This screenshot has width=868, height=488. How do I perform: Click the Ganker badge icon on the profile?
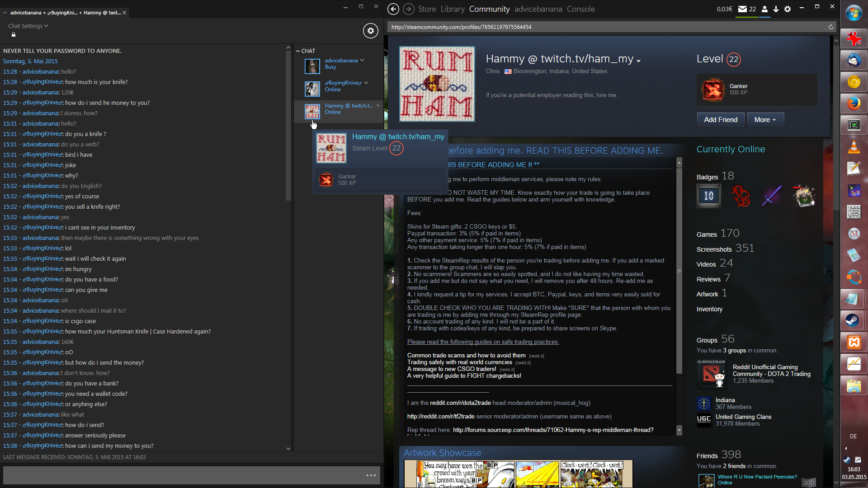(x=712, y=89)
